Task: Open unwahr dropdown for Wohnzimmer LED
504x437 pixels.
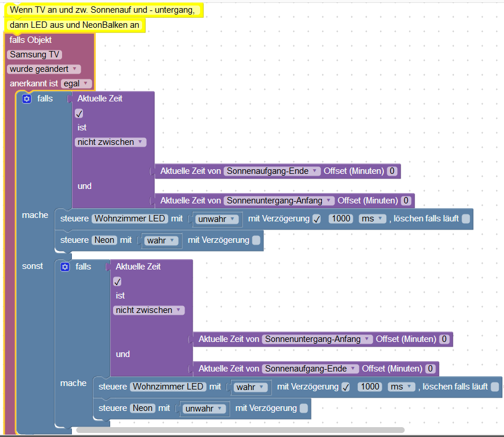Action: coord(217,219)
